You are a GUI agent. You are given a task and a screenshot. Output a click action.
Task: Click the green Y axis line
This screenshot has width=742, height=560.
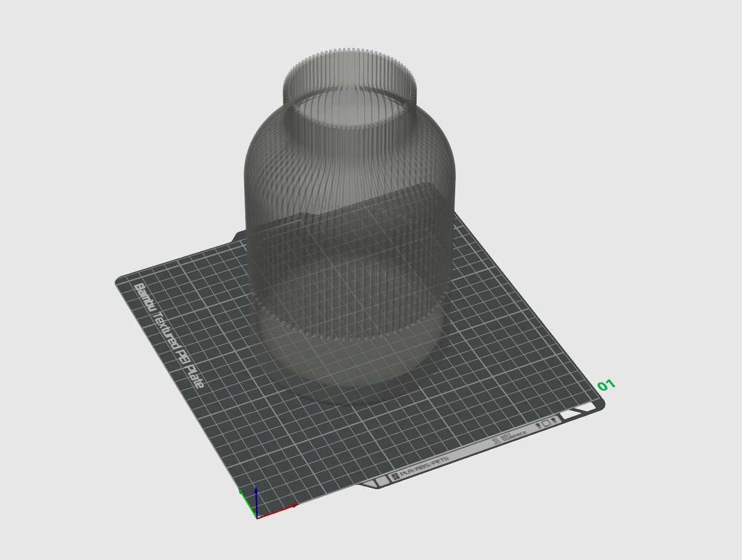click(x=247, y=503)
